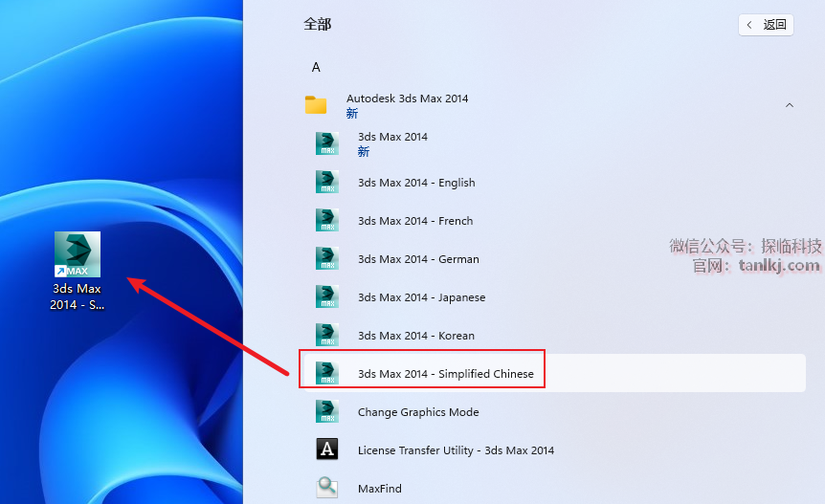Launch 3ds Max 2014 from the list
Screen dimensions: 825x504
coord(392,137)
